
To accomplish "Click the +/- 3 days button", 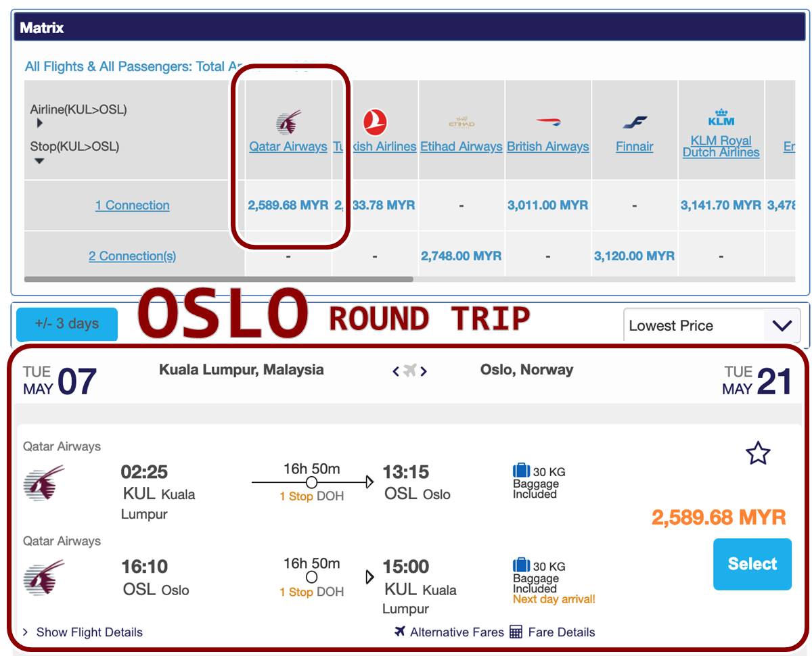I will tap(67, 324).
